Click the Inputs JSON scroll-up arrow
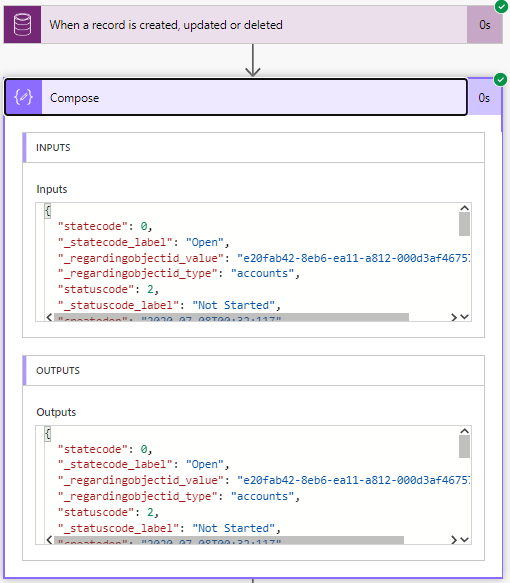510x583 pixels. [x=464, y=208]
